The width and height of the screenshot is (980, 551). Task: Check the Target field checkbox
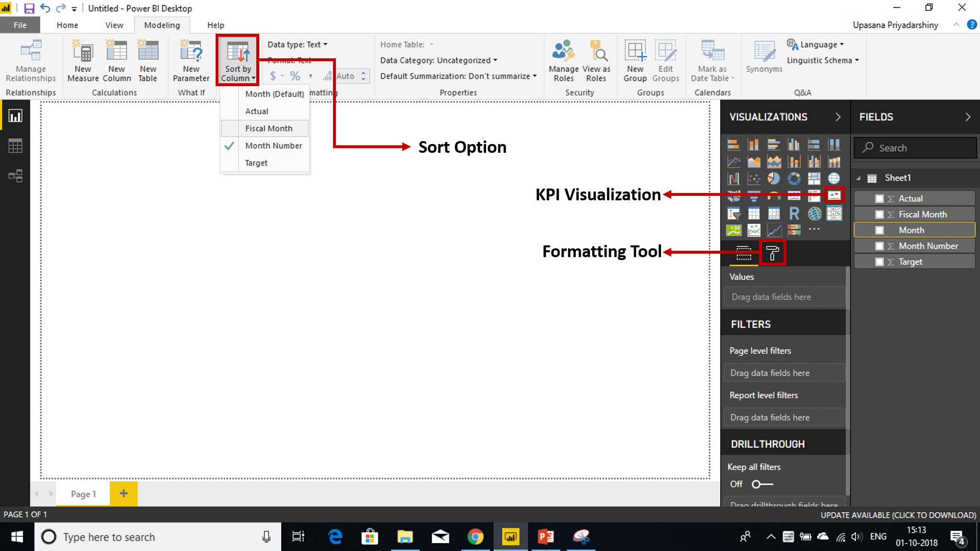coord(880,262)
